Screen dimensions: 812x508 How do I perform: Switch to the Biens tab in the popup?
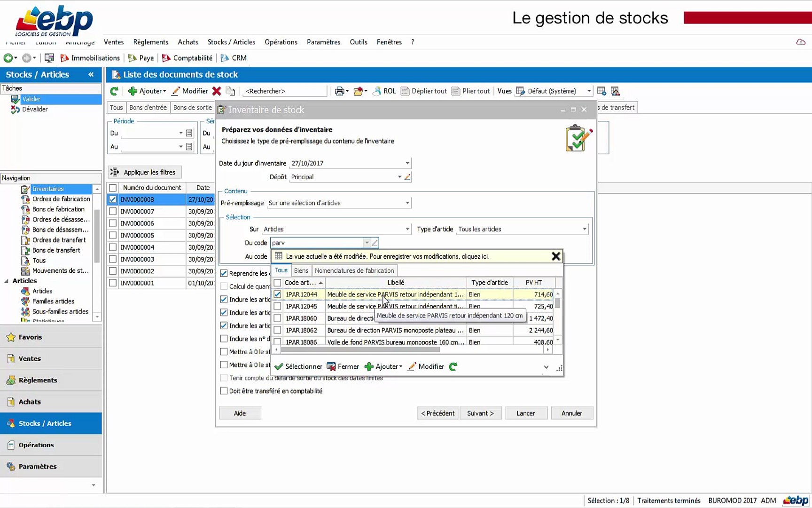301,270
